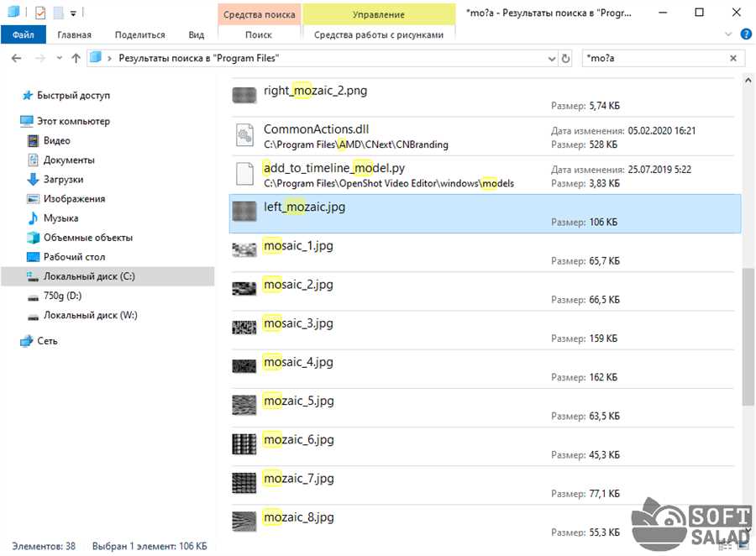Select add_to_timeline_model.py in results
756x556 pixels.
[x=334, y=168]
